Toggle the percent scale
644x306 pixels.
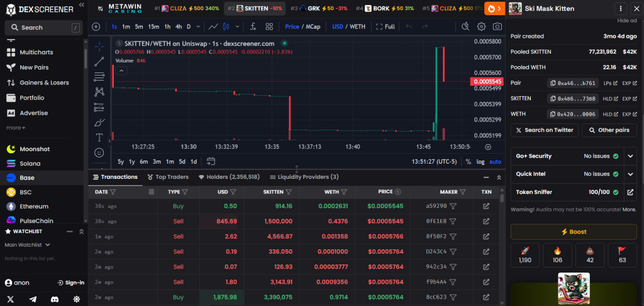[x=468, y=162]
